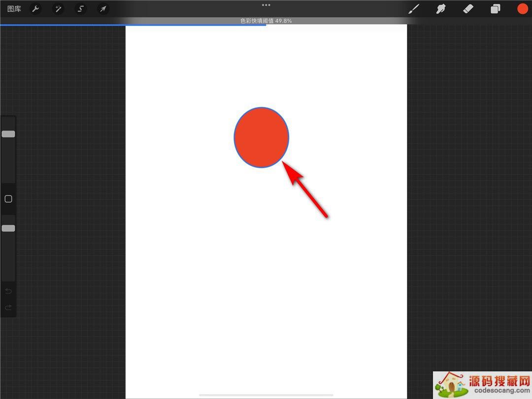Open the 图库 gallery
Viewport: 532px width, 399px height.
coord(14,9)
